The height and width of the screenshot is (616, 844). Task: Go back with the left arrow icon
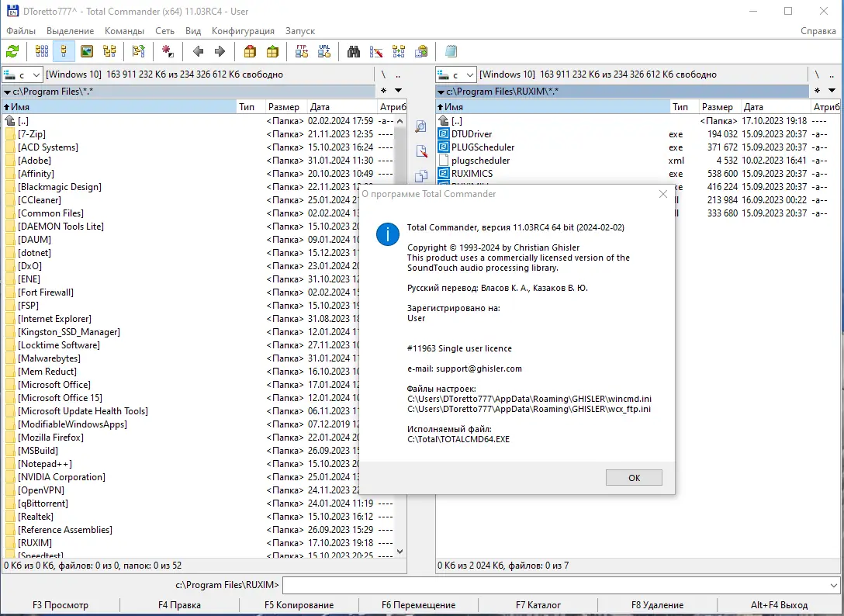pos(198,51)
